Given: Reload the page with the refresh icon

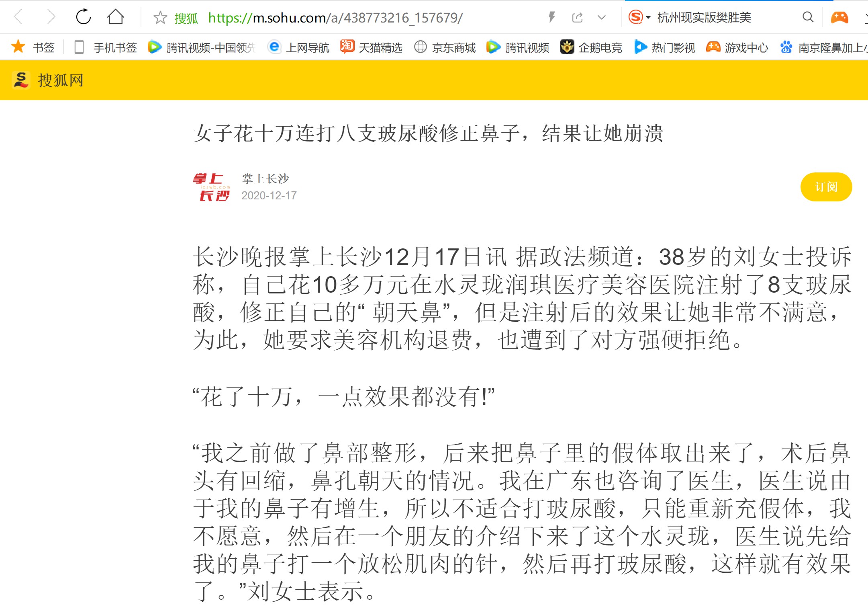Looking at the screenshot, I should (84, 17).
